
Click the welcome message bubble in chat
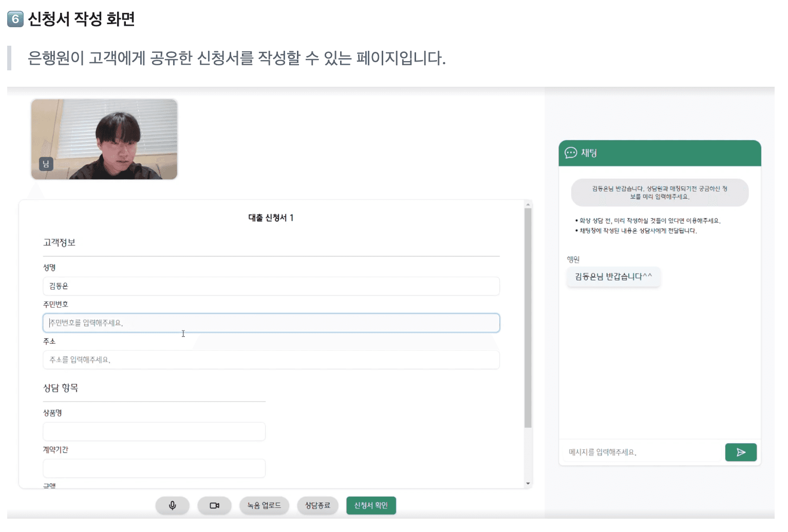[659, 192]
